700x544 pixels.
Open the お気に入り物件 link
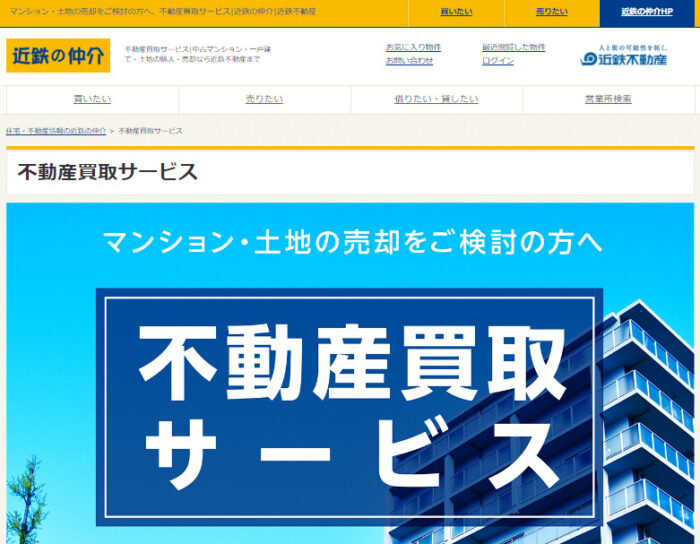click(413, 47)
